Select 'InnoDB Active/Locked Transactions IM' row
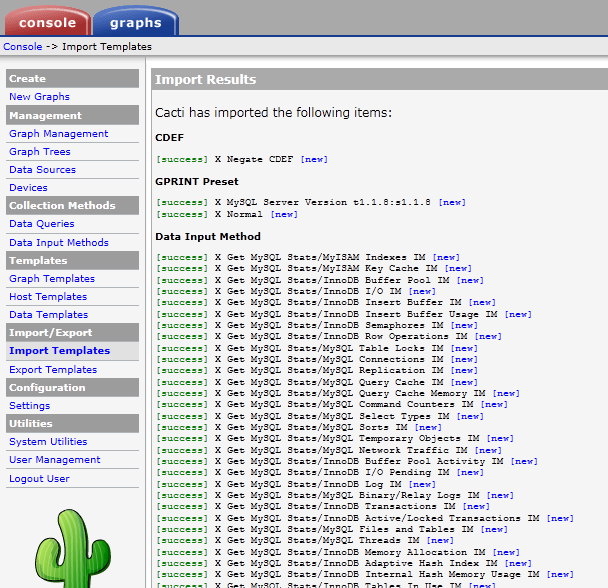Image resolution: width=608 pixels, height=588 pixels. (365, 519)
